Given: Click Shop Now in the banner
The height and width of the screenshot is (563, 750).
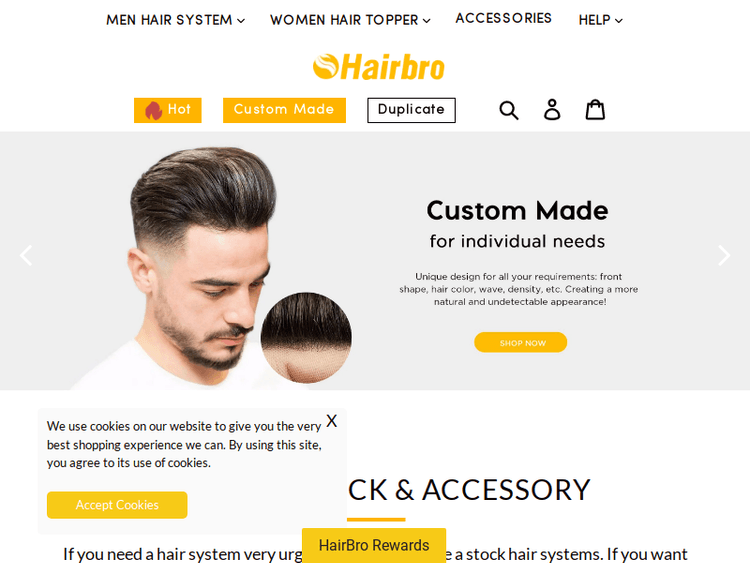Looking at the screenshot, I should coord(520,342).
